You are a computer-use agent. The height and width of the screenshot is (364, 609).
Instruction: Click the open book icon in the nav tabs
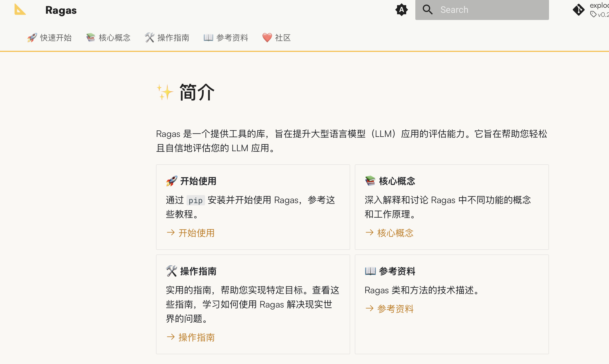coord(208,38)
